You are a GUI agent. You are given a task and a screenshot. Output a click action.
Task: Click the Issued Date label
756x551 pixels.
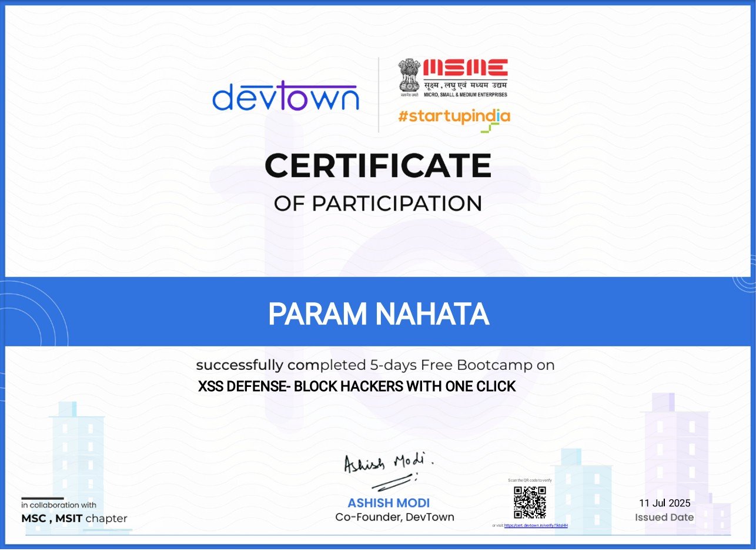pos(664,517)
